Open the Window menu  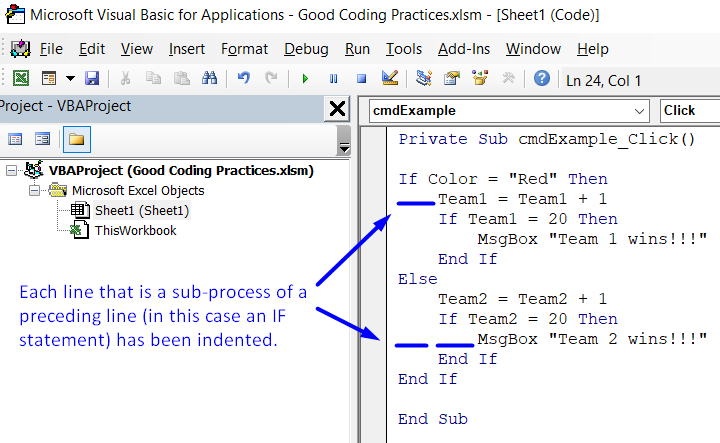pyautogui.click(x=533, y=49)
